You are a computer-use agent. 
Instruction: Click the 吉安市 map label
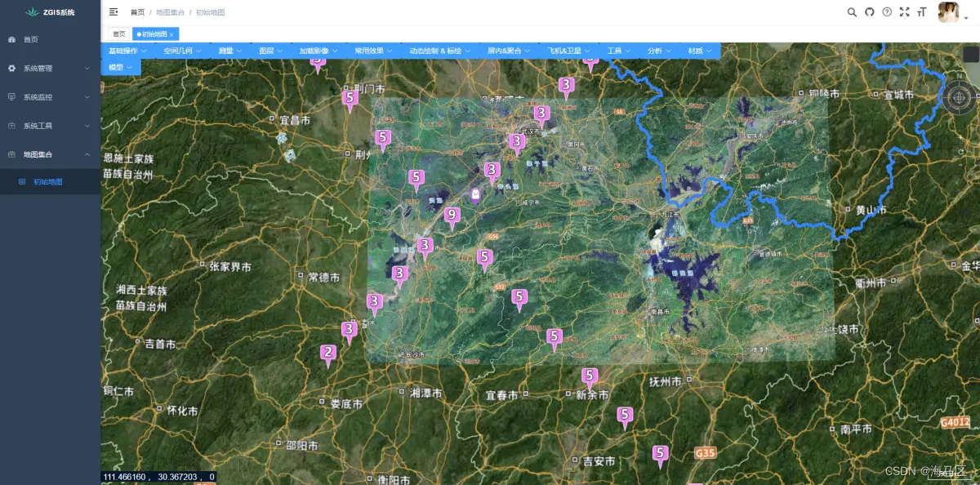tap(599, 461)
